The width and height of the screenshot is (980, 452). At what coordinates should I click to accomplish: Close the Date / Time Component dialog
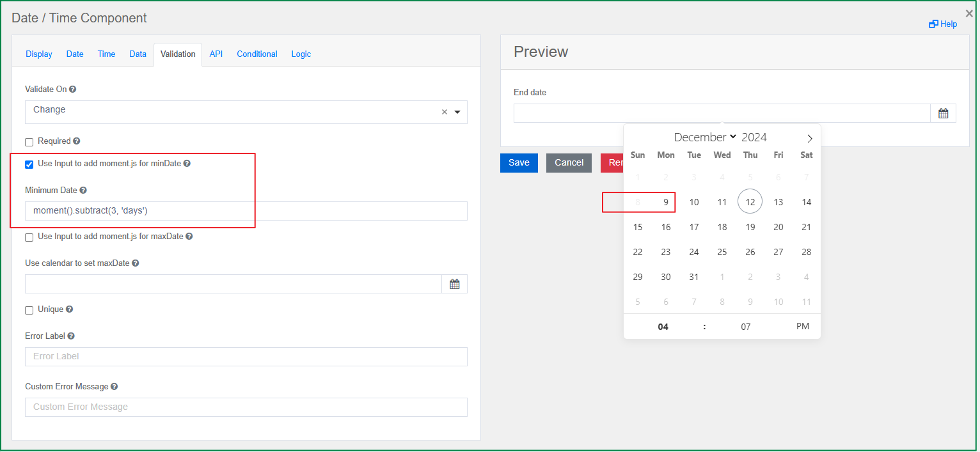pos(969,13)
